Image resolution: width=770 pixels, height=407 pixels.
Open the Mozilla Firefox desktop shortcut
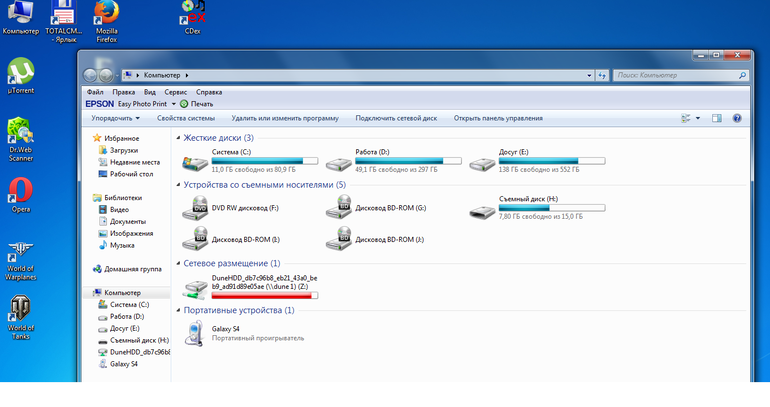[x=107, y=22]
